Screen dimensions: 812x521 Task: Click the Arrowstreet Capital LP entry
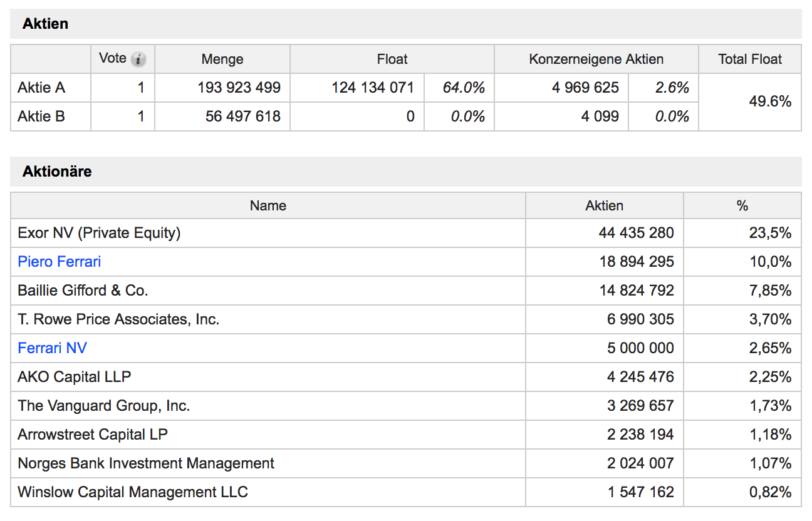click(93, 435)
